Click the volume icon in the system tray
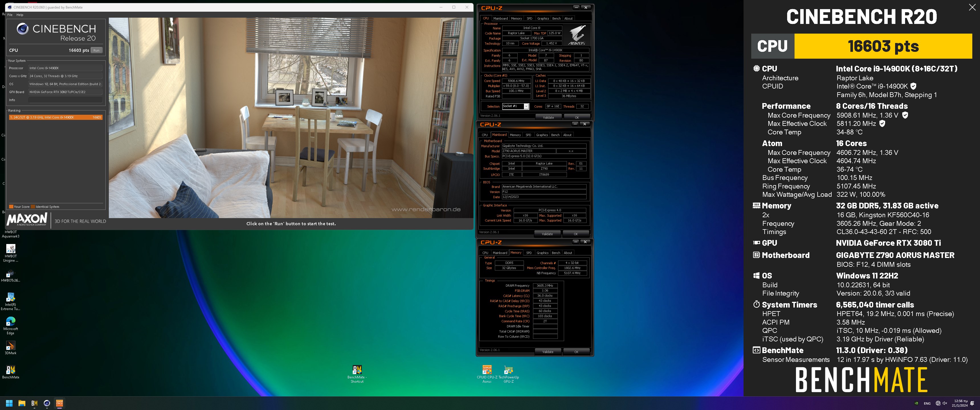The height and width of the screenshot is (410, 980). 945,403
